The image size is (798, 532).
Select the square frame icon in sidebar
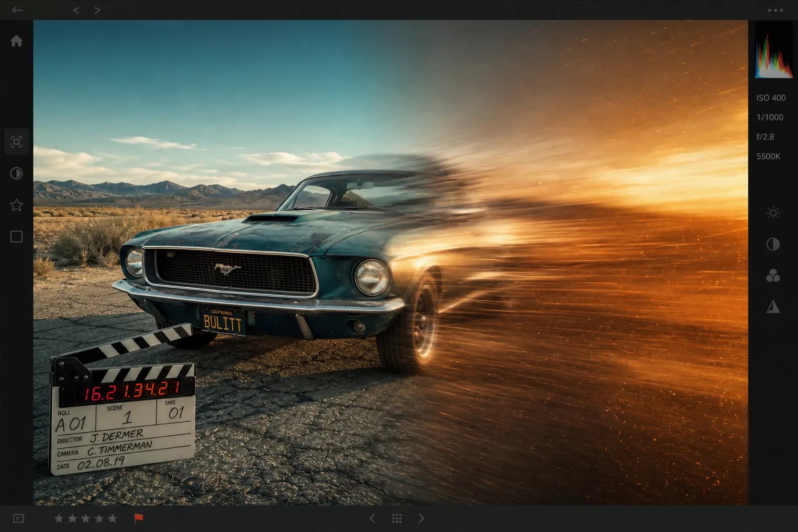tap(17, 236)
